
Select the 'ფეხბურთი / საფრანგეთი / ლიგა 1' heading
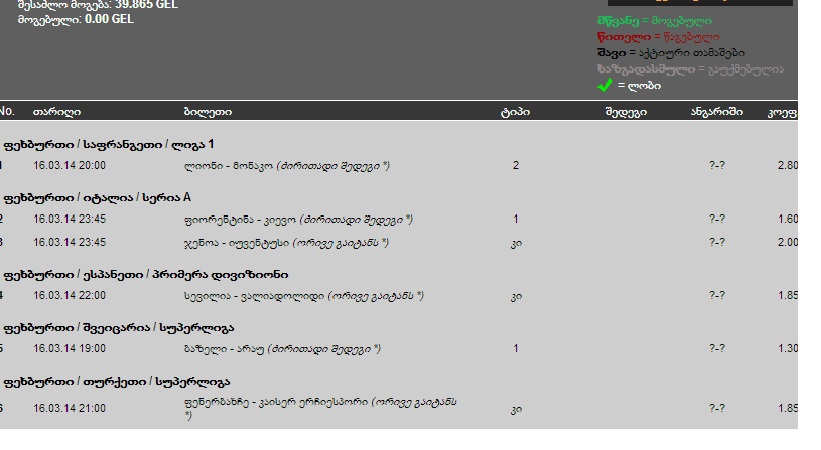click(109, 144)
